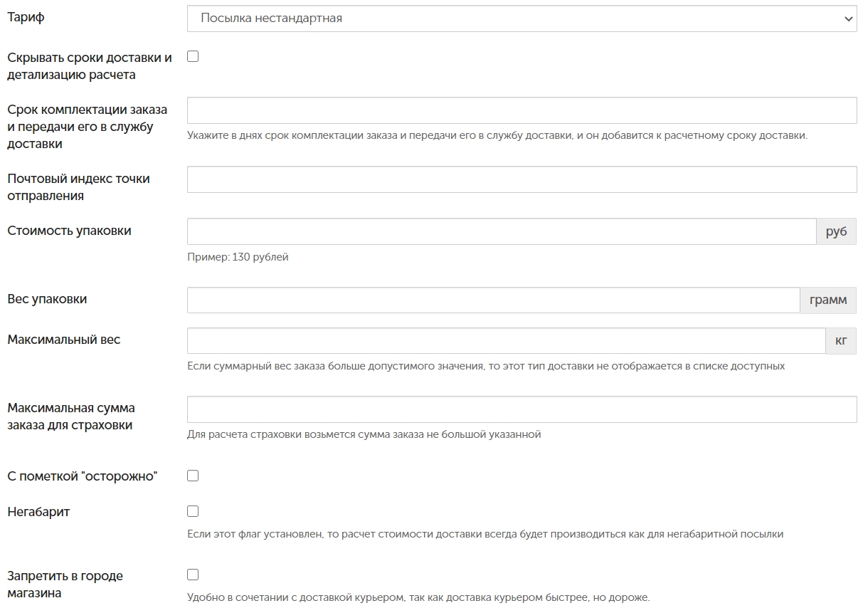
Task: Click the 'кг' unit addon
Action: coord(841,340)
